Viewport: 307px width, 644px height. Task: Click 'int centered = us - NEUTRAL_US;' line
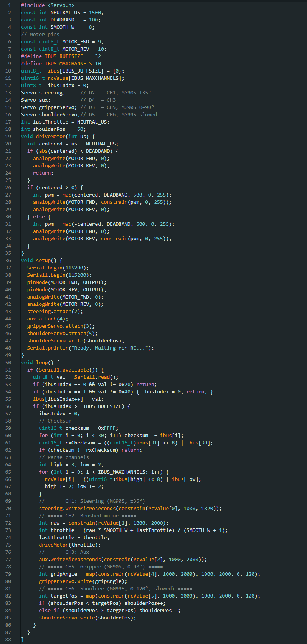[73, 144]
